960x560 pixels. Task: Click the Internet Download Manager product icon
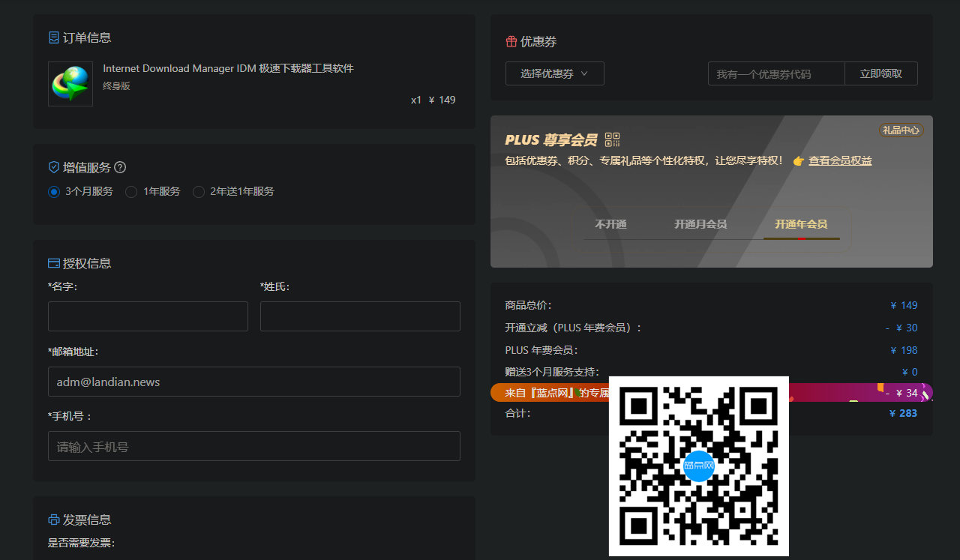click(x=70, y=84)
